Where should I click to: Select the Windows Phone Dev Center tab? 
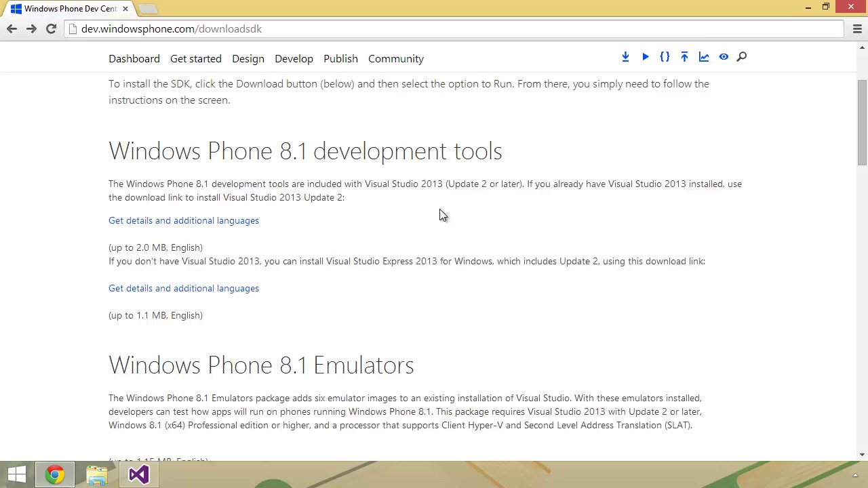click(x=70, y=9)
